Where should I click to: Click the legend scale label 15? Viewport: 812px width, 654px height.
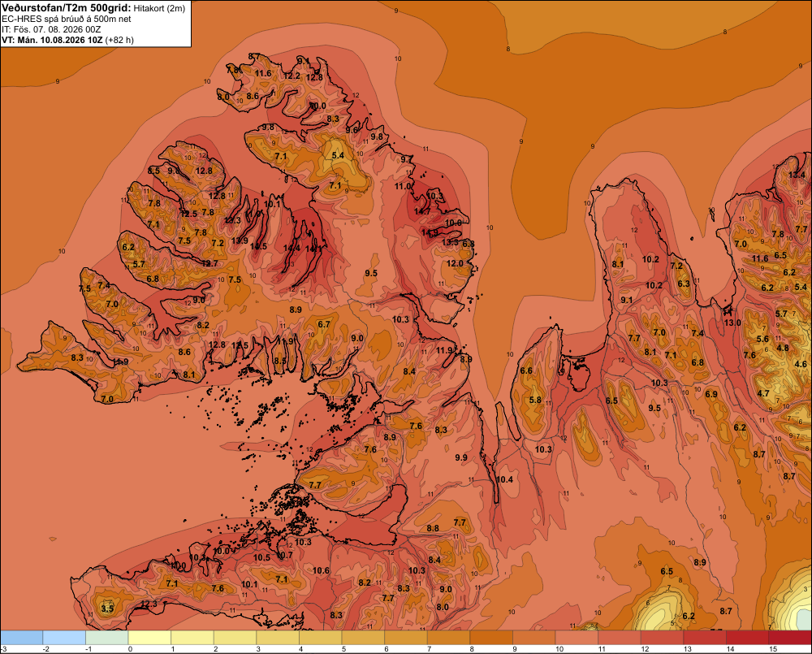pyautogui.click(x=773, y=649)
